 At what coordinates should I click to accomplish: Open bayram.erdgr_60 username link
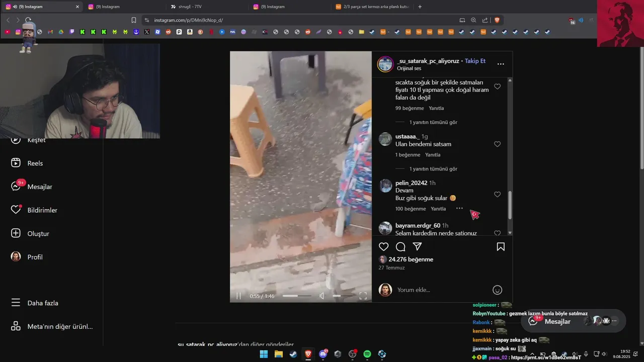click(x=418, y=226)
